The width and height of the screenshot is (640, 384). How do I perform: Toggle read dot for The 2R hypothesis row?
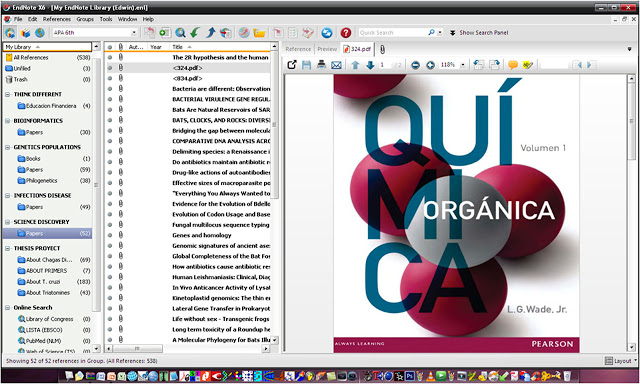tap(110, 58)
